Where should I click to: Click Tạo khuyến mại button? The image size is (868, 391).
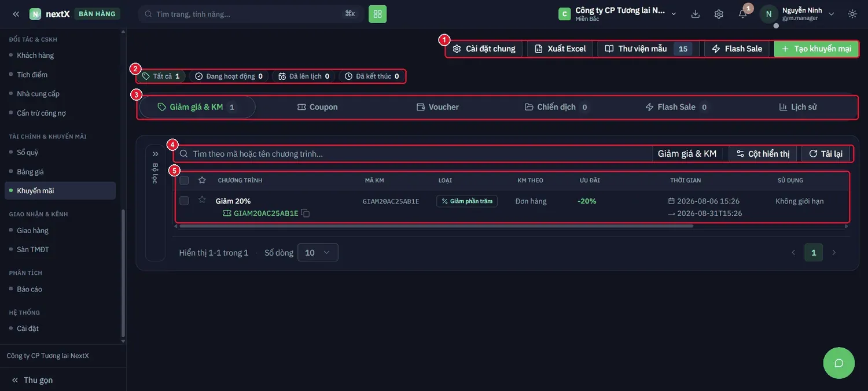(x=816, y=49)
